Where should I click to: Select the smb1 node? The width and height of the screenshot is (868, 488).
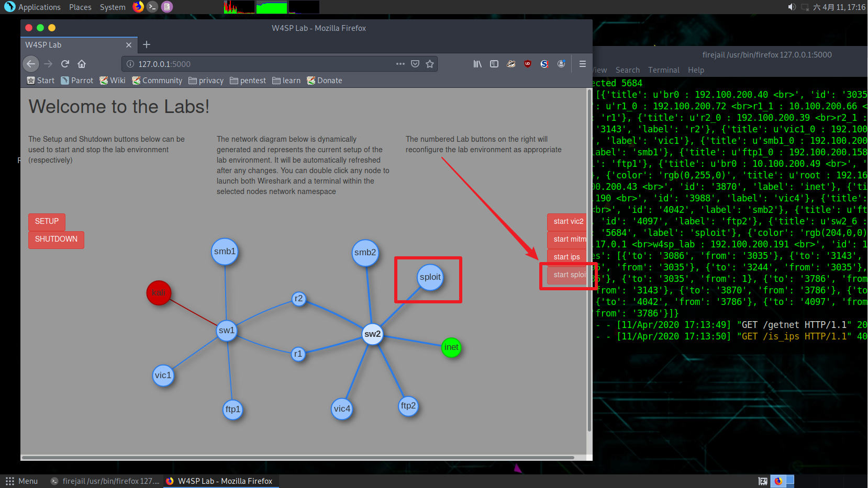pos(225,252)
